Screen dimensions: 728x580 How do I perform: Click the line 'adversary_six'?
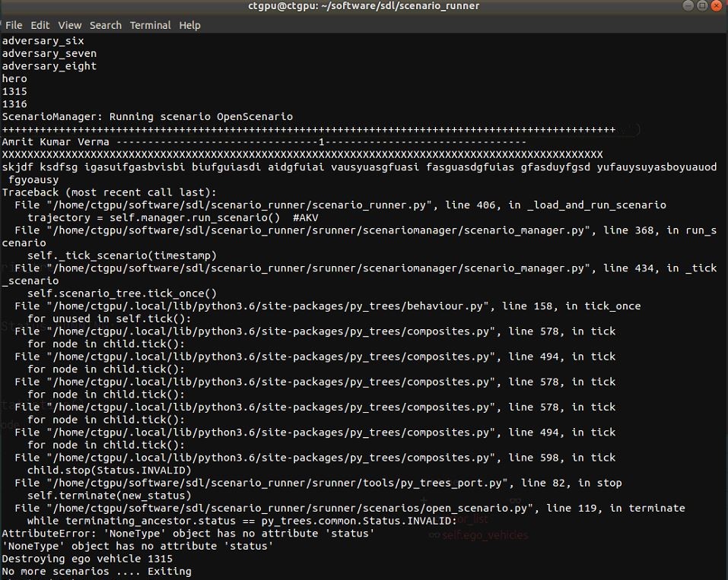(x=43, y=41)
